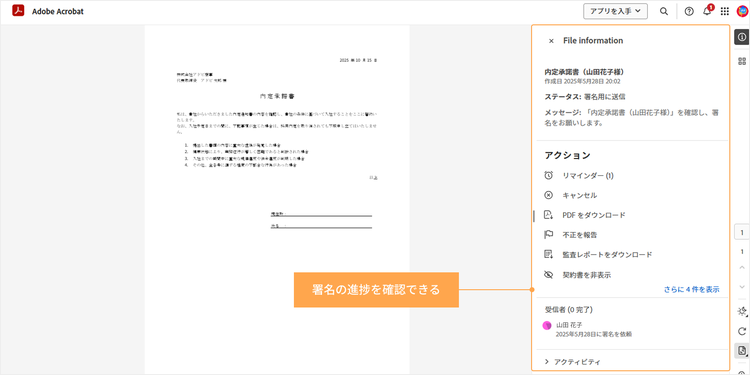Click the Adobe Acrobat logo icon
Viewport: 750px width, 375px height.
[x=18, y=11]
